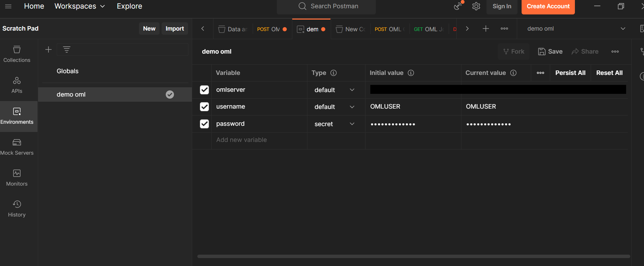
Task: Uncheck the omlserver variable checkbox
Action: point(204,90)
